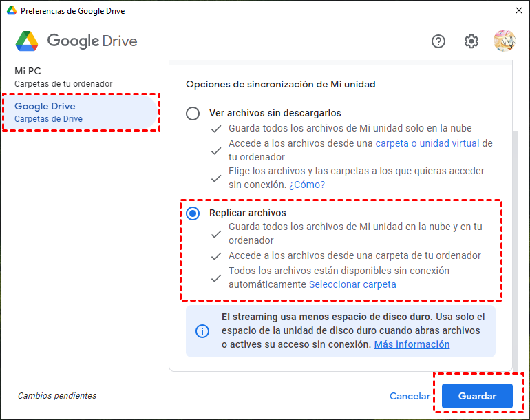Viewport: 530px width, 420px height.
Task: Click the account profile avatar
Action: 505,41
